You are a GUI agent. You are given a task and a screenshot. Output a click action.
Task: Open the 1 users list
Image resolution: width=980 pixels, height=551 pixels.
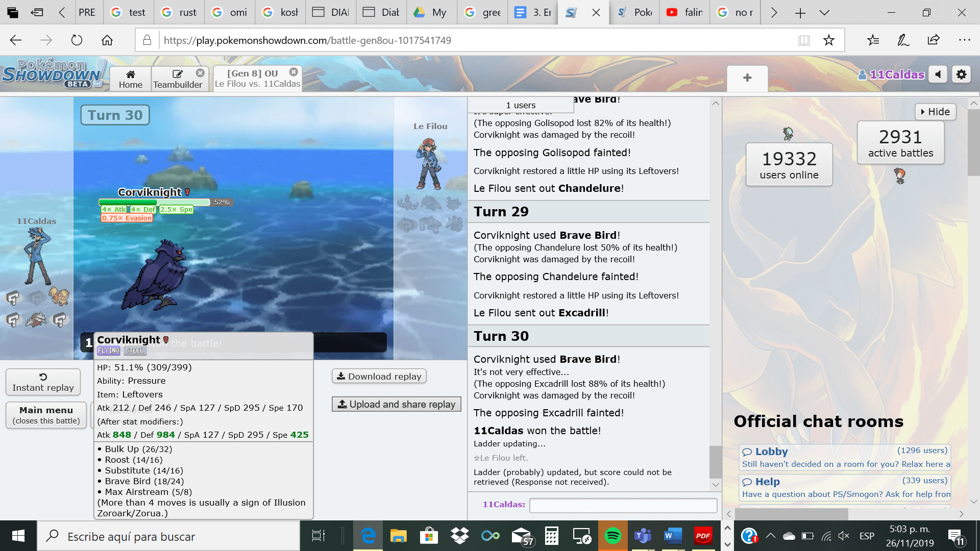click(521, 105)
